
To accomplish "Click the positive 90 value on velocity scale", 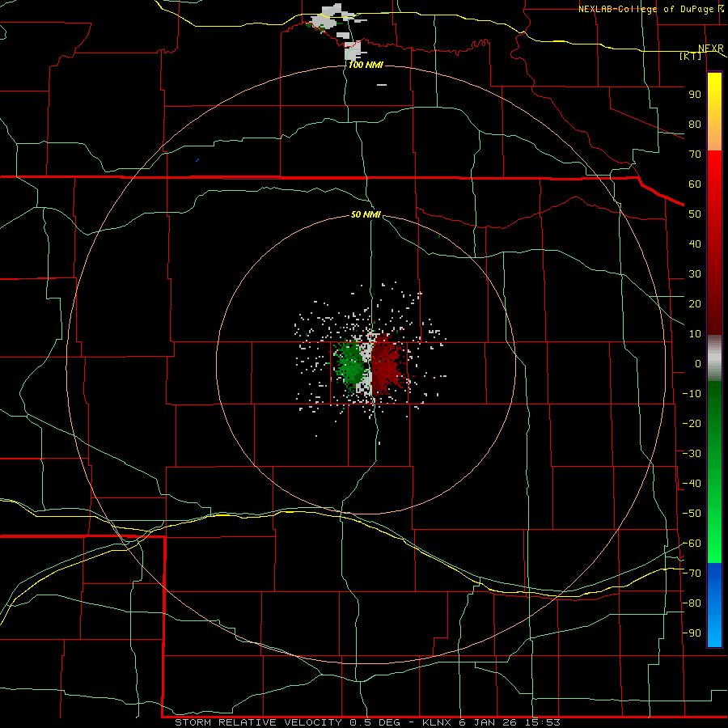I will (x=695, y=95).
